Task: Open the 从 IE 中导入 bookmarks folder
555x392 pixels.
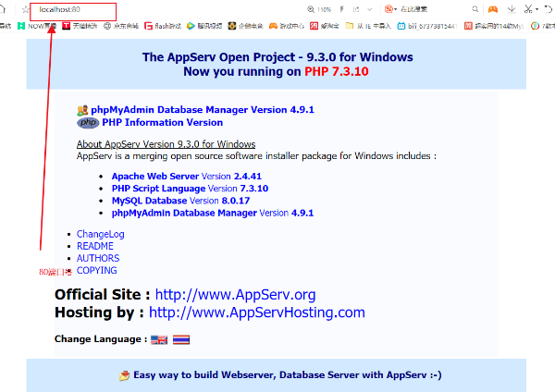Action: 368,26
